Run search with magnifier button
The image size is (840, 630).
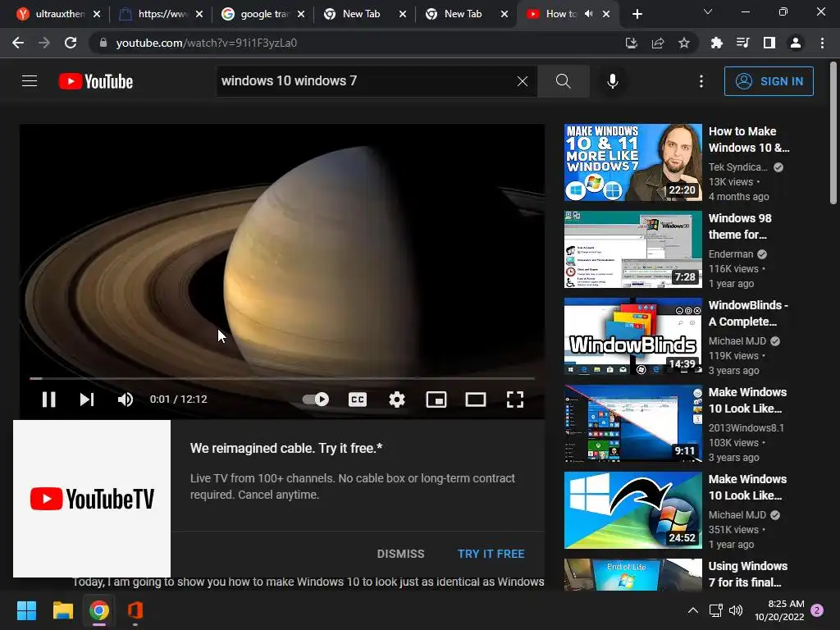[563, 81]
